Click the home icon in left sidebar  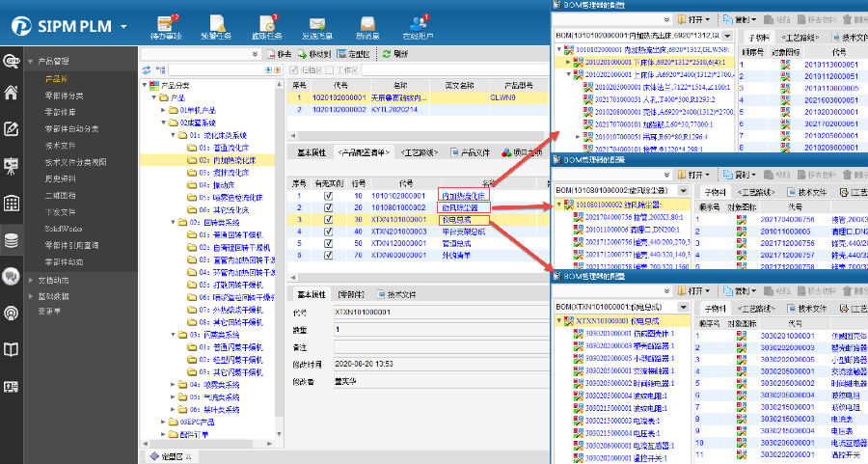click(x=12, y=93)
